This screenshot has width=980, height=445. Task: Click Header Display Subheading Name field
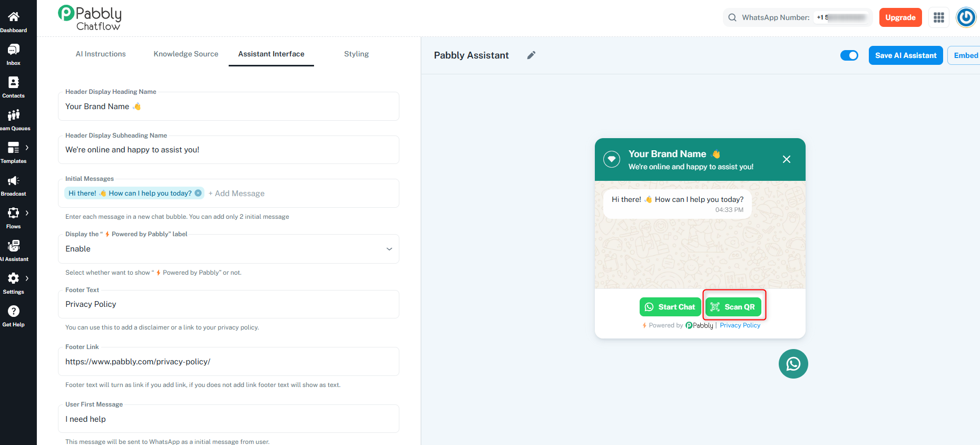pos(229,150)
